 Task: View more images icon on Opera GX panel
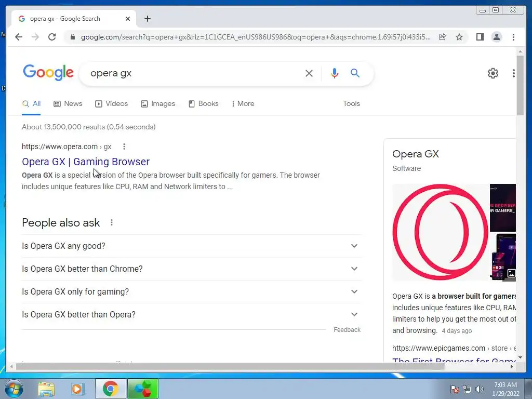511,273
